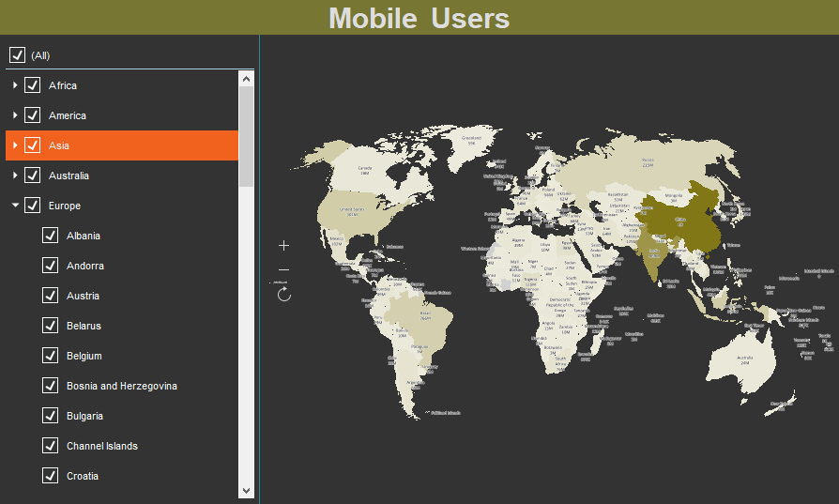Uncheck the Africa checkbox
The height and width of the screenshot is (504, 839).
[33, 85]
